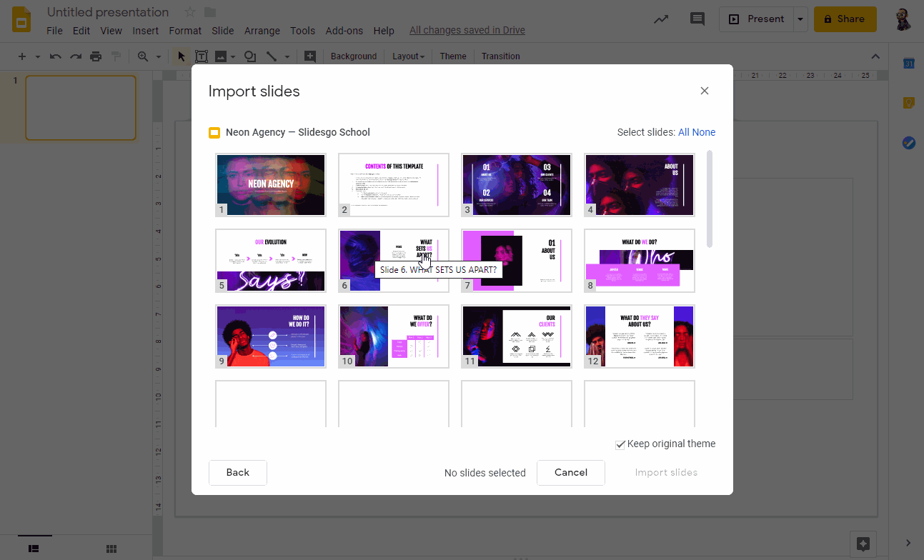Viewport: 924px width, 560px height.
Task: Select slide 1 Neon Agency thumbnail
Action: [271, 185]
